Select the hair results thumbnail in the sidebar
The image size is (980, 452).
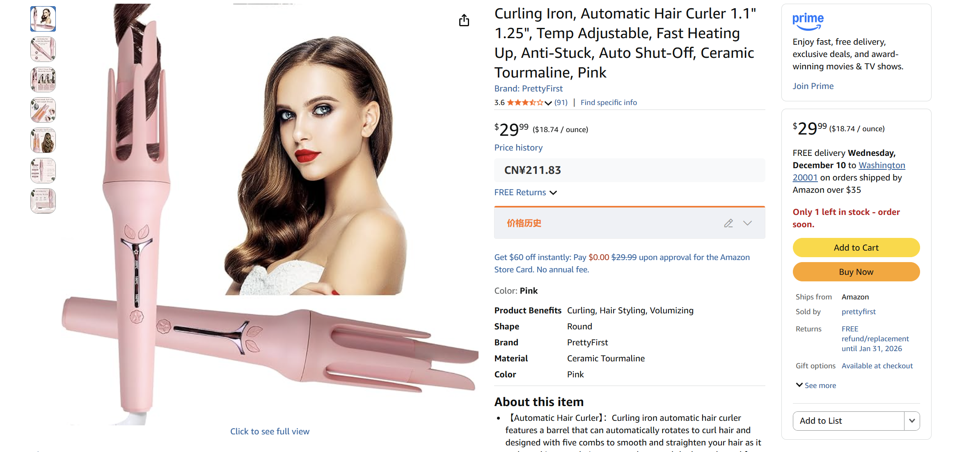(43, 140)
